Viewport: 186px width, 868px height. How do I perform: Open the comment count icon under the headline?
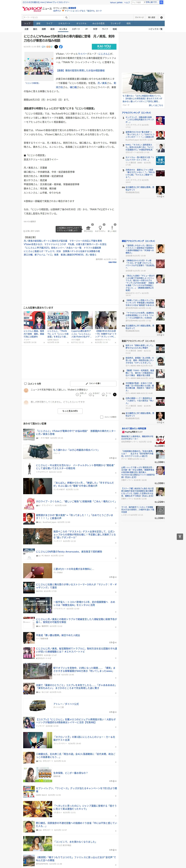pos(44,47)
